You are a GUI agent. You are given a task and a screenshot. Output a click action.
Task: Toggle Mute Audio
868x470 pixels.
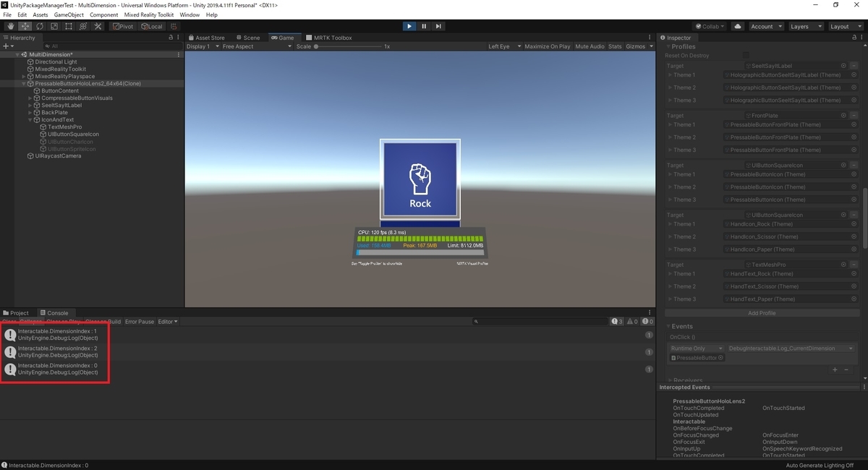point(590,46)
